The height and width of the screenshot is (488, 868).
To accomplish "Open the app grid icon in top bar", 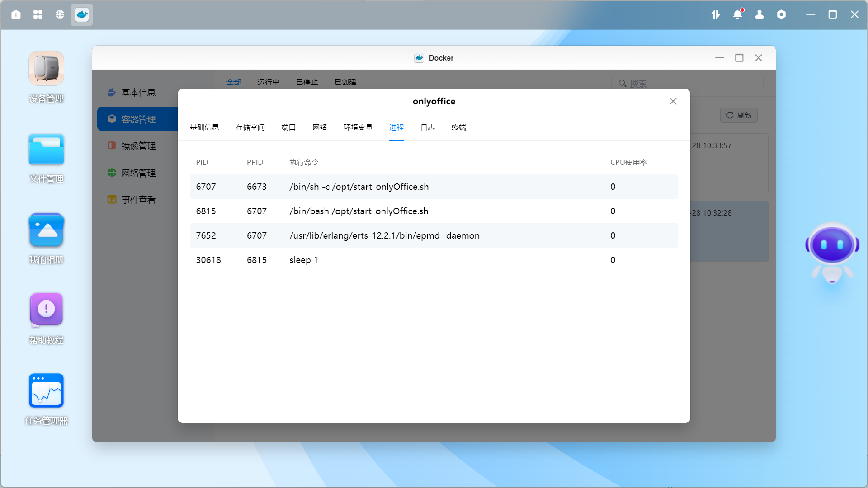I will pos(38,14).
